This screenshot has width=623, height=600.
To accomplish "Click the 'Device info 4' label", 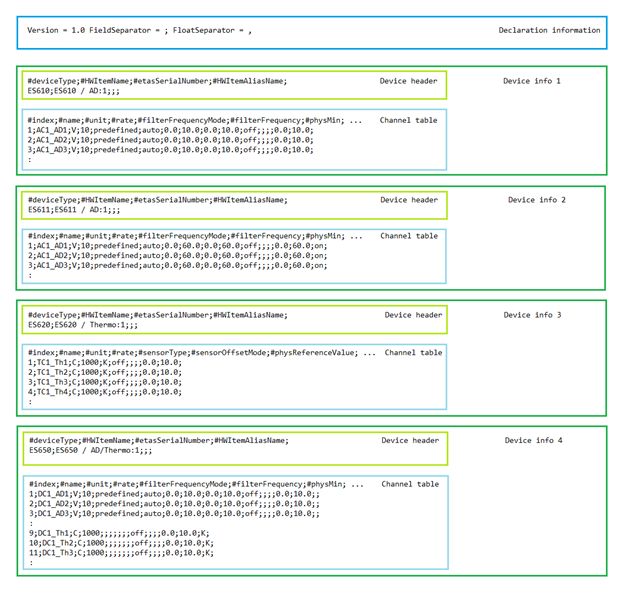I will tap(533, 440).
